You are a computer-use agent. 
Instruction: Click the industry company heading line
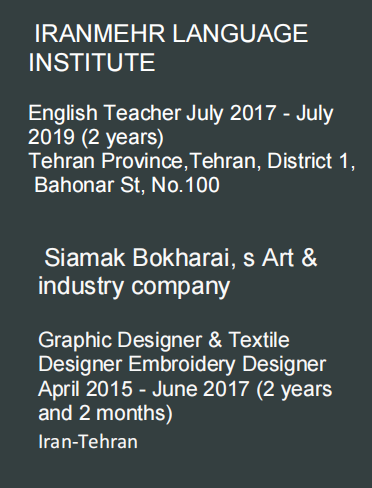click(x=134, y=286)
